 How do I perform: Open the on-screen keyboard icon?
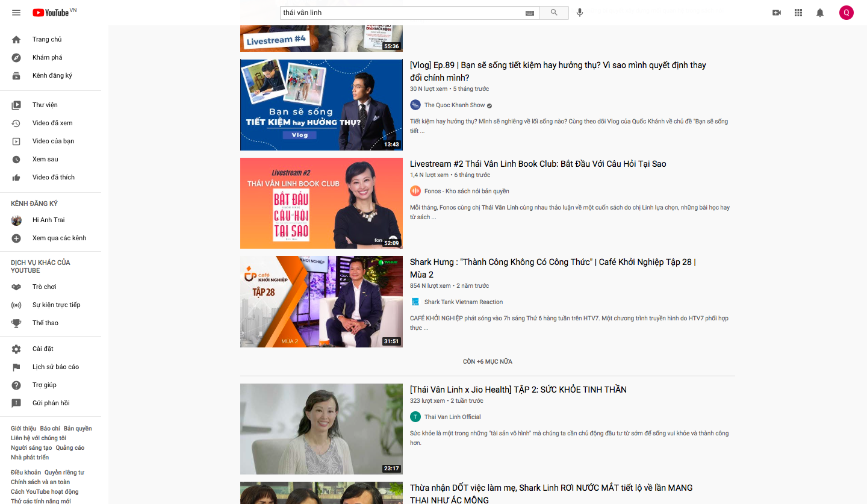pos(529,13)
